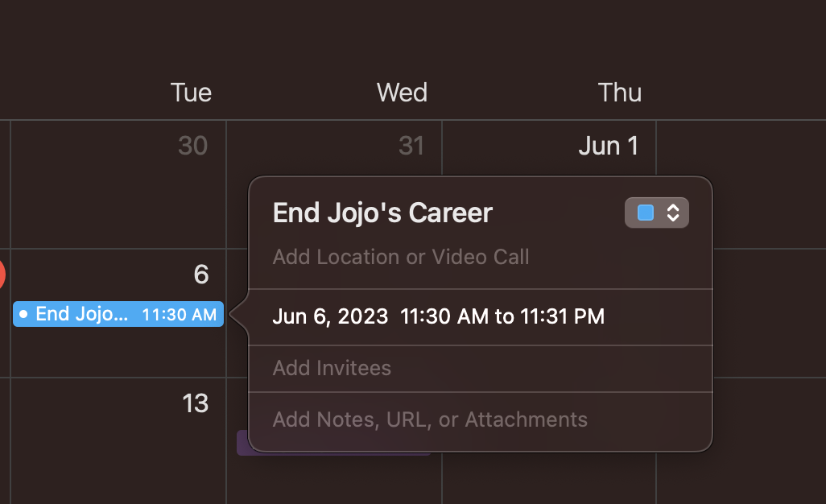
Task: Select day 13 in the Tuesday column
Action: pos(195,403)
